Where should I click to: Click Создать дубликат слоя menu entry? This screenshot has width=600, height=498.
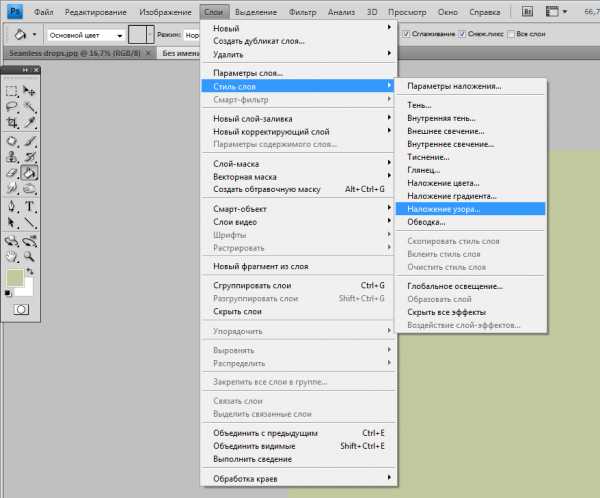[259, 41]
